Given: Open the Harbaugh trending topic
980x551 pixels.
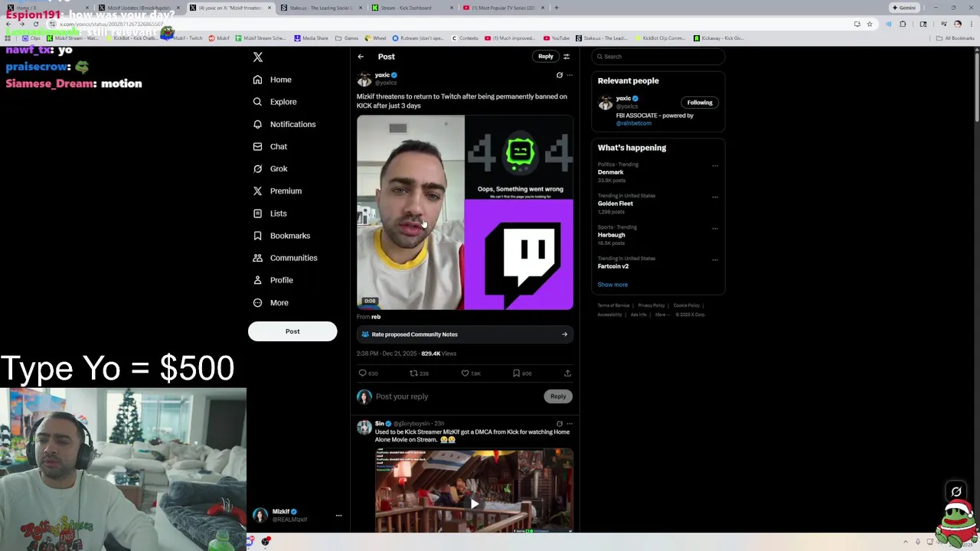Looking at the screenshot, I should pyautogui.click(x=611, y=235).
